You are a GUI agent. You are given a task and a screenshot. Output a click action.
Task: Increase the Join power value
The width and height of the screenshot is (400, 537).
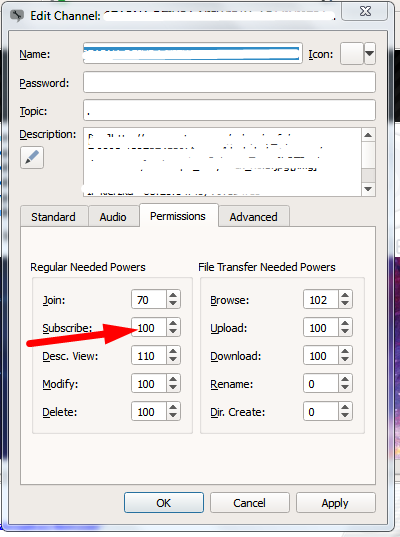(x=173, y=295)
